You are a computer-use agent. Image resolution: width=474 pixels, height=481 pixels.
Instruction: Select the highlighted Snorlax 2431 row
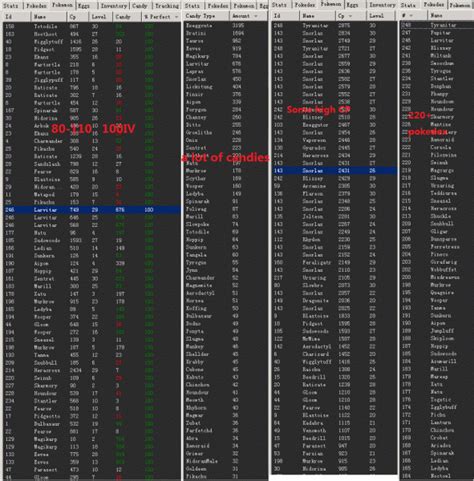pos(335,171)
